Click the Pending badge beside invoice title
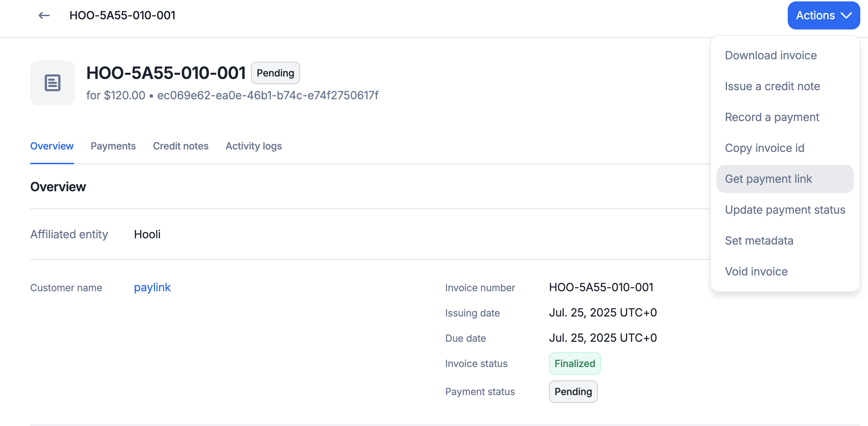868x426 pixels. click(x=275, y=73)
